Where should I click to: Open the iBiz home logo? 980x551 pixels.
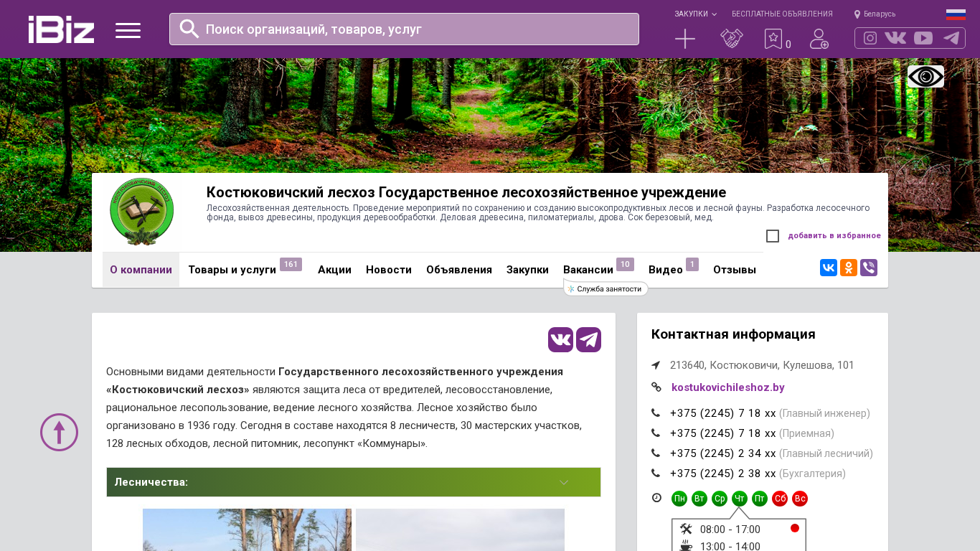(x=61, y=29)
